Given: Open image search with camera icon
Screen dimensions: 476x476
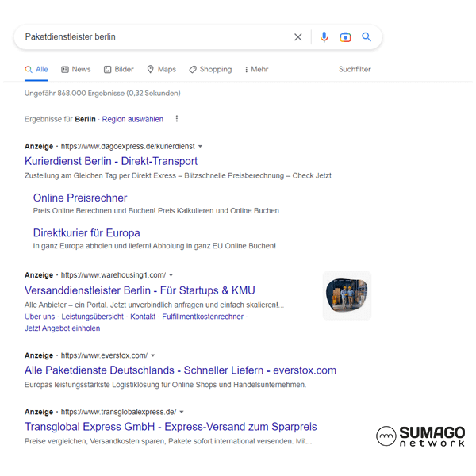Looking at the screenshot, I should (x=345, y=37).
